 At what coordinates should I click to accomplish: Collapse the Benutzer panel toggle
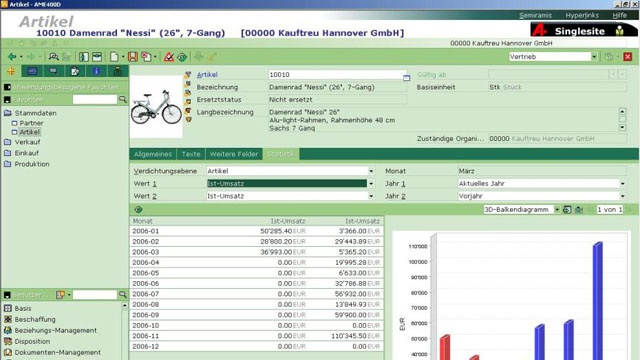point(7,295)
